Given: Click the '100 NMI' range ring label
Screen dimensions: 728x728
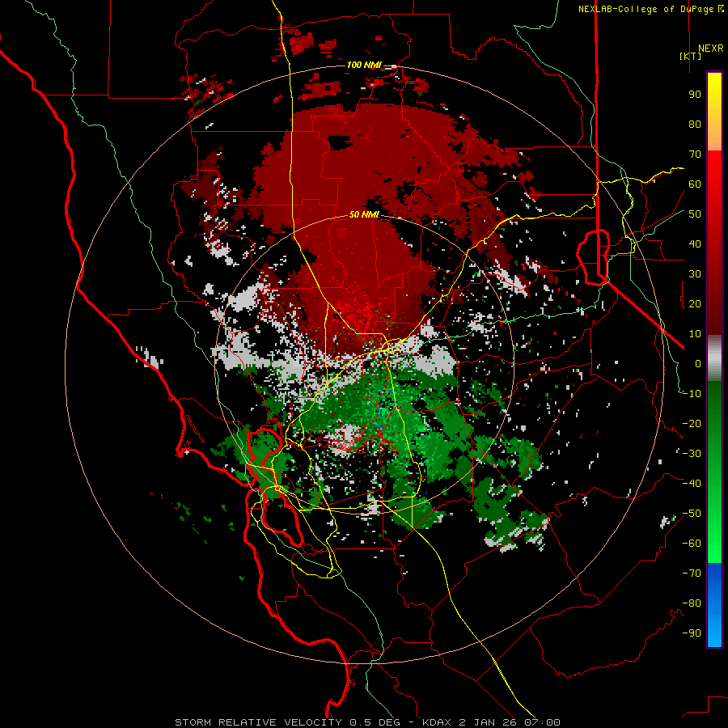Looking at the screenshot, I should click(363, 65).
